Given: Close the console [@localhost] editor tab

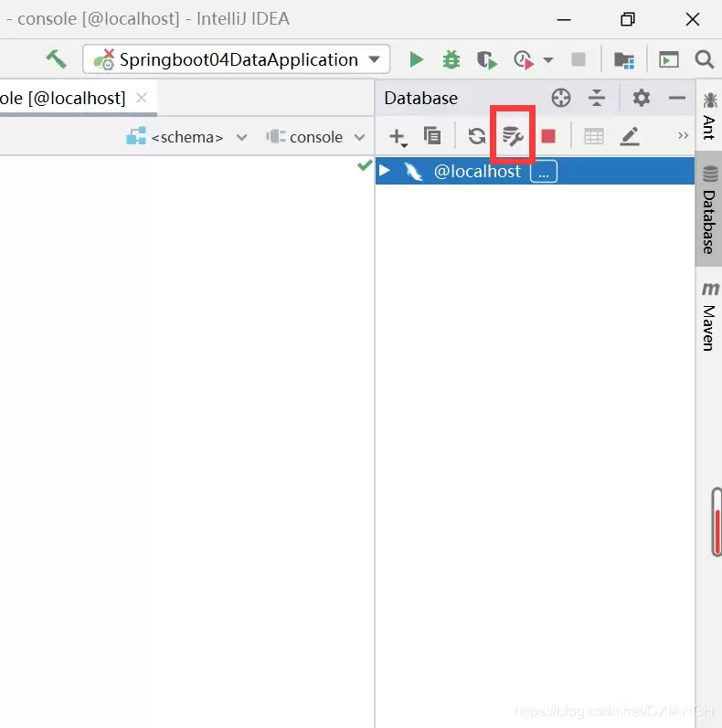Looking at the screenshot, I should (141, 98).
